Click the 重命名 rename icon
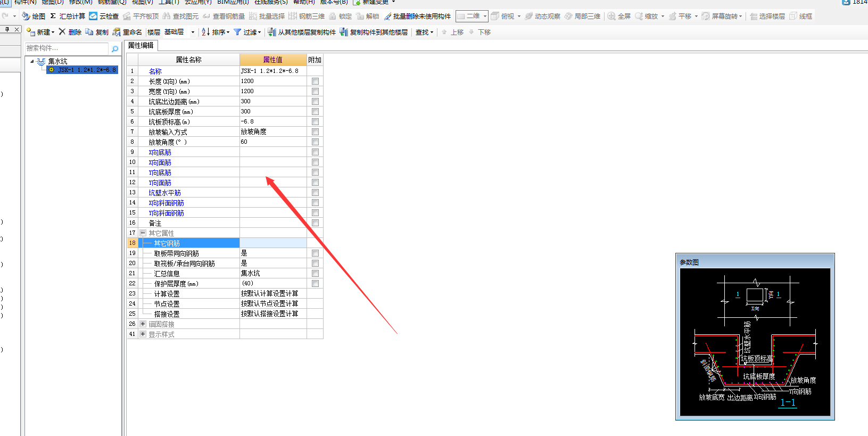 (x=116, y=32)
